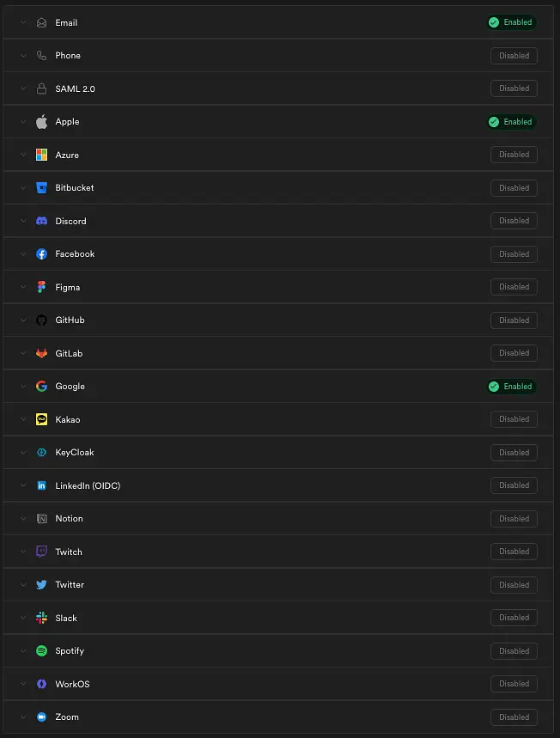Select the Figma logo icon
This screenshot has width=560, height=738.
coord(41,287)
